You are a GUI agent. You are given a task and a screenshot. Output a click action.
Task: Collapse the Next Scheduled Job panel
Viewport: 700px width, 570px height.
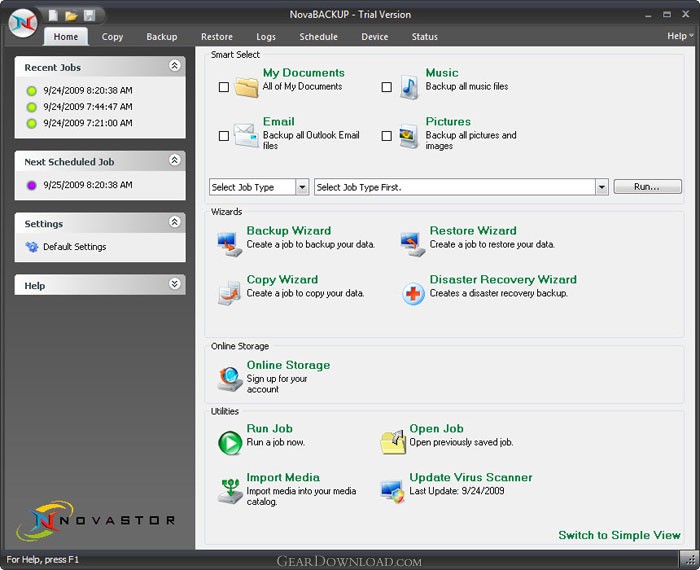click(175, 160)
